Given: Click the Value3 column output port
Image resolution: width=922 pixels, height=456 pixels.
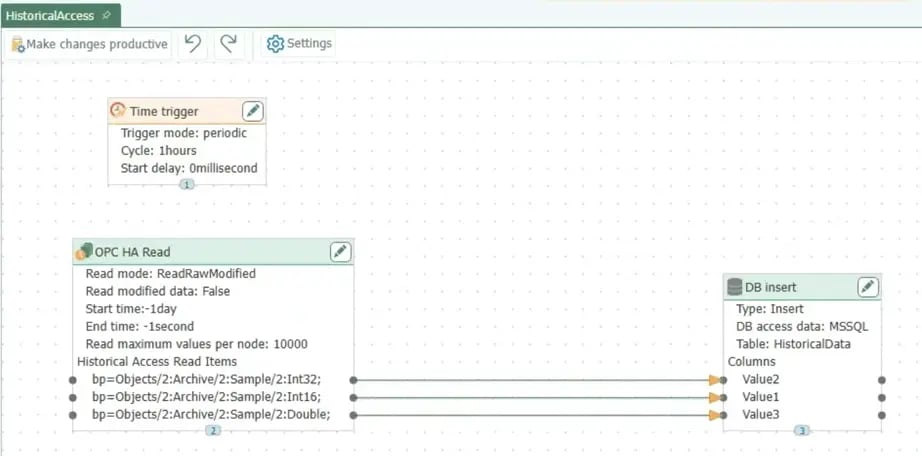Looking at the screenshot, I should click(881, 414).
